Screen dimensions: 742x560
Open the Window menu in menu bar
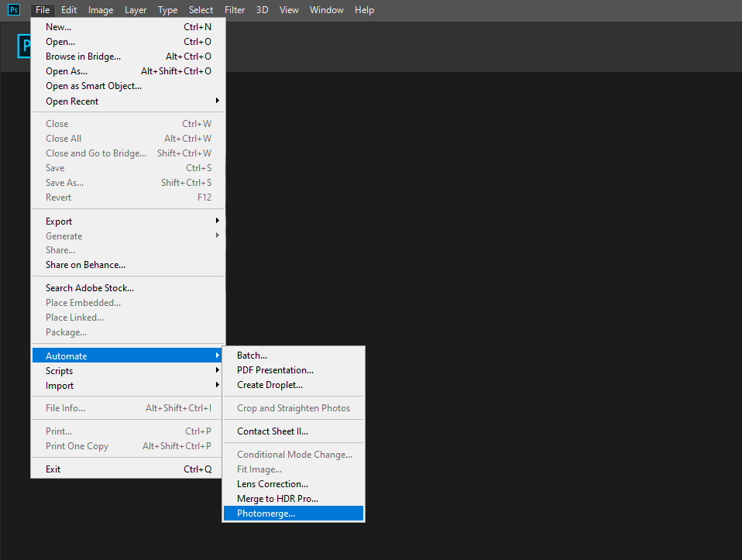coord(326,10)
